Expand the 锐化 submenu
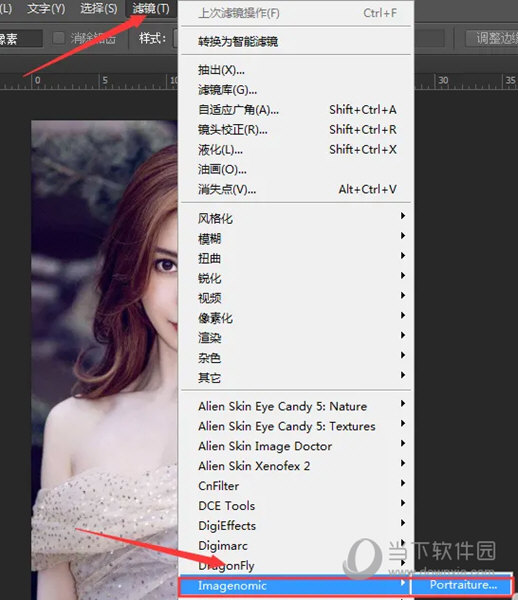 [295, 278]
